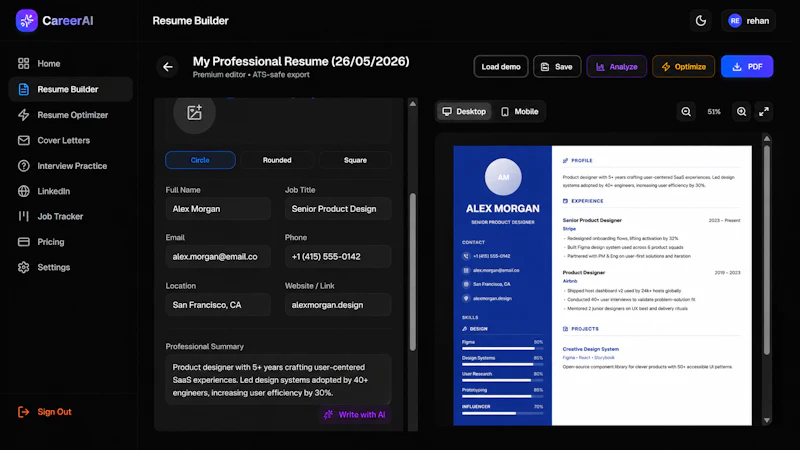Click Write with AI button
Screen dimensions: 800x450
(355, 415)
